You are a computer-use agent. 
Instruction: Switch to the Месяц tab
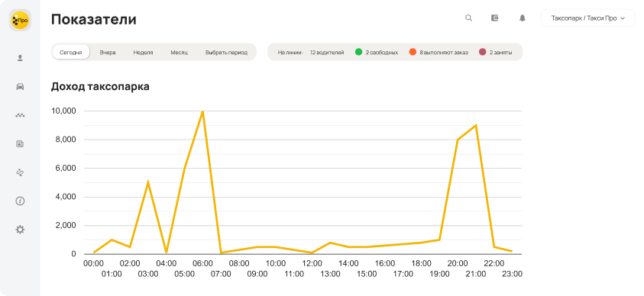pos(180,53)
